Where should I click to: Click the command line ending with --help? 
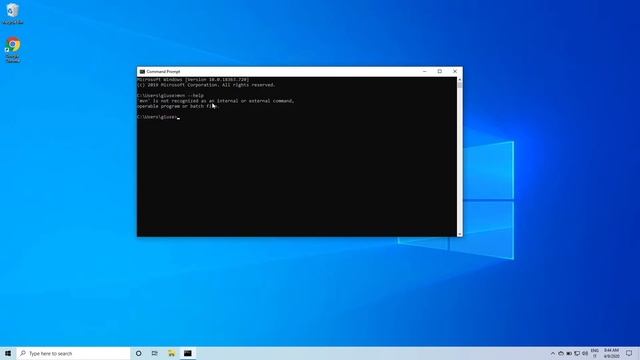tap(170, 96)
